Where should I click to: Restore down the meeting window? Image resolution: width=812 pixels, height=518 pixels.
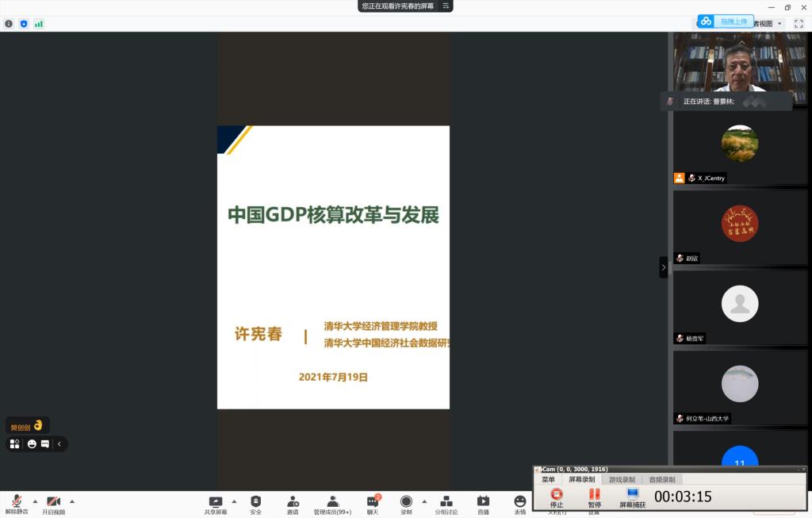787,7
